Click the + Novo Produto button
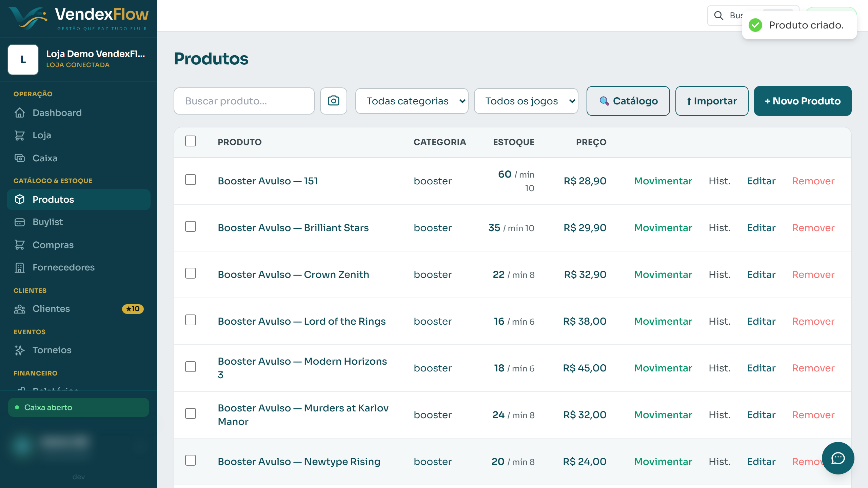The width and height of the screenshot is (868, 488). tap(803, 101)
